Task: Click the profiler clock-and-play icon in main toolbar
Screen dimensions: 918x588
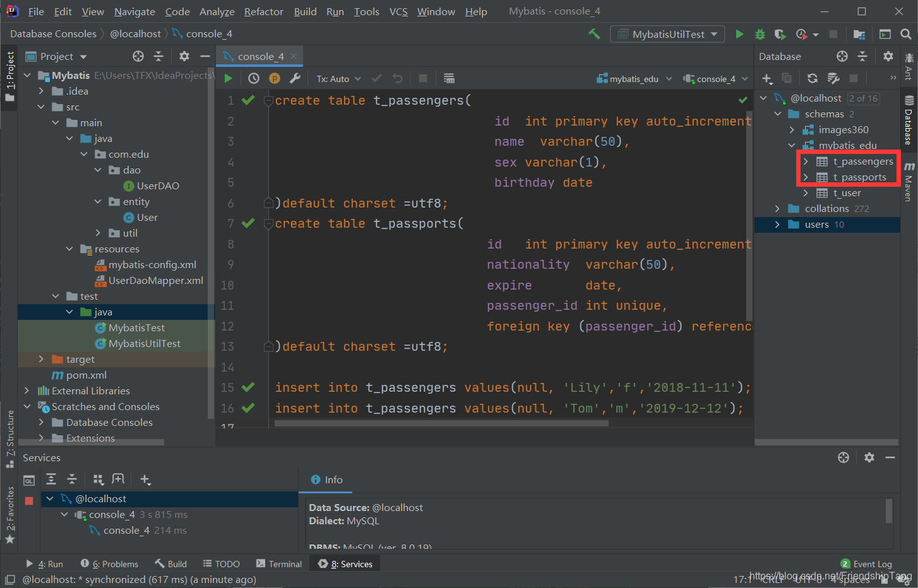Action: pos(802,34)
